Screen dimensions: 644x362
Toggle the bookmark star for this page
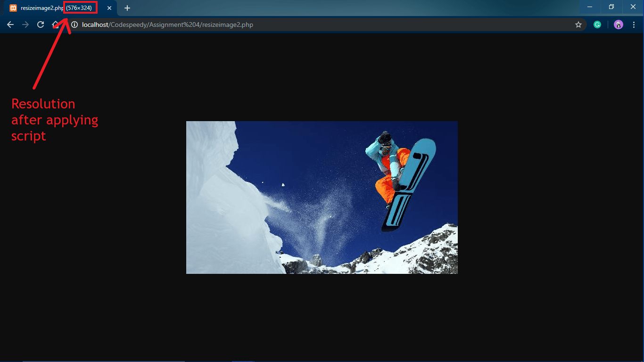578,25
